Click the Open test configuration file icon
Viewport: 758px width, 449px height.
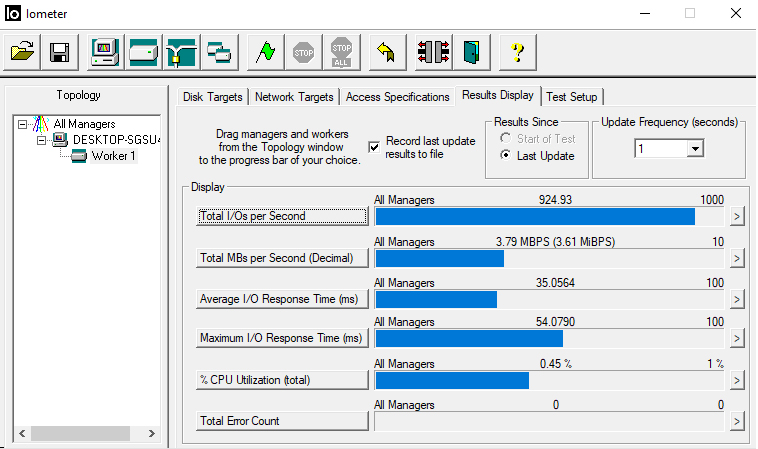23,51
